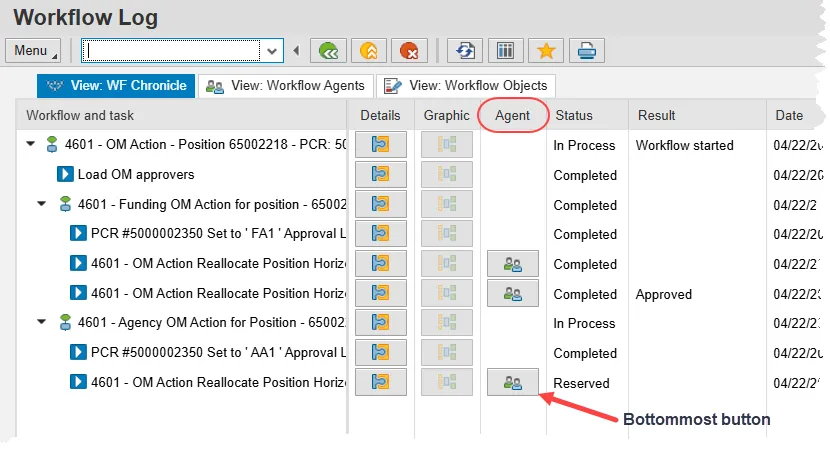Click the Result column header
The image size is (830, 449).
click(698, 115)
